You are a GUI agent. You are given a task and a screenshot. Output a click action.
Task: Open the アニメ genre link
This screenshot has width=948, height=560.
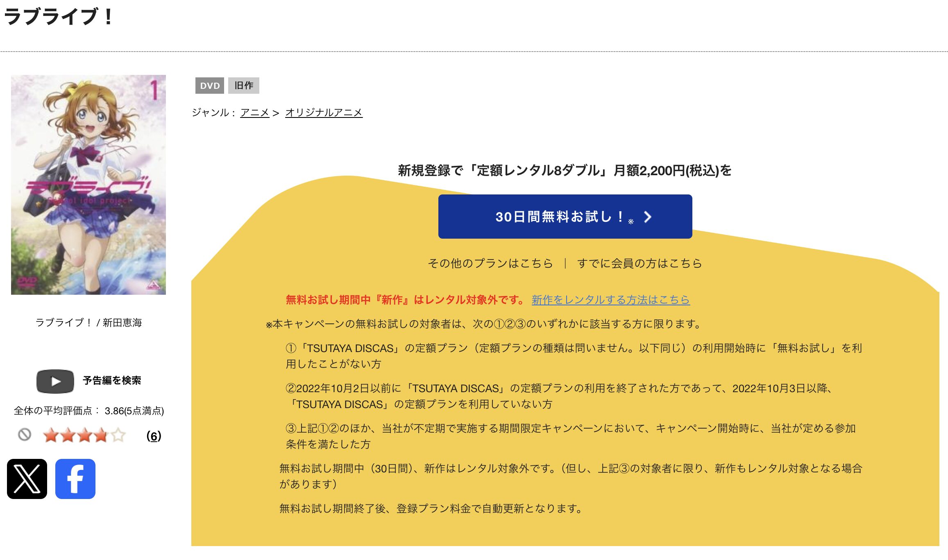(255, 113)
